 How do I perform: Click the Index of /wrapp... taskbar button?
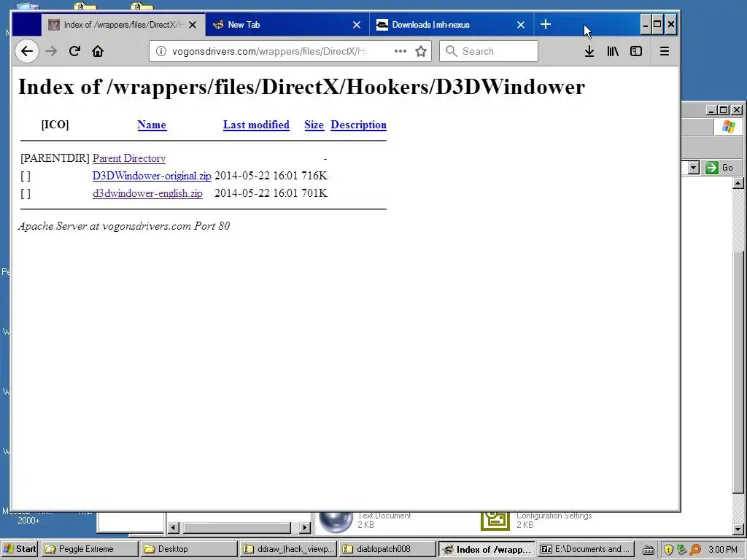[487, 549]
